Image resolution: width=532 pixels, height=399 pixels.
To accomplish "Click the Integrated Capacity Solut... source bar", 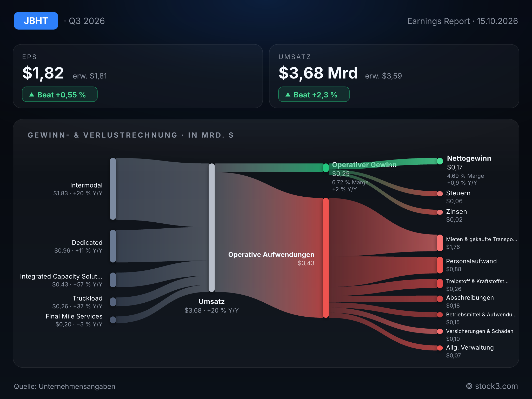I will 113,280.
